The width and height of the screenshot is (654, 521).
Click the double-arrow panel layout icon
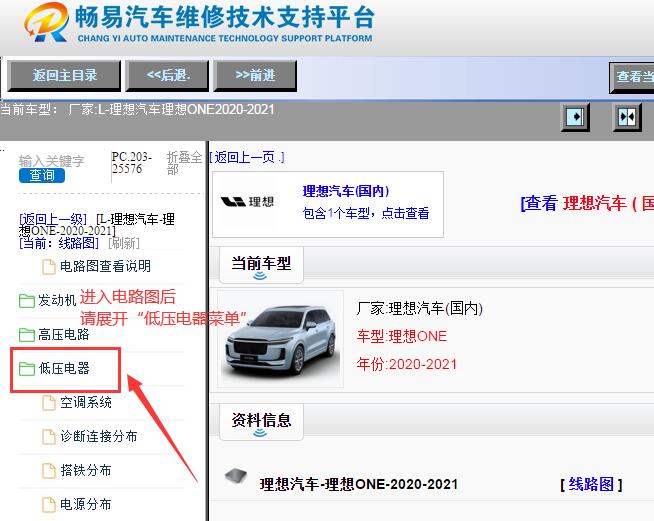627,117
